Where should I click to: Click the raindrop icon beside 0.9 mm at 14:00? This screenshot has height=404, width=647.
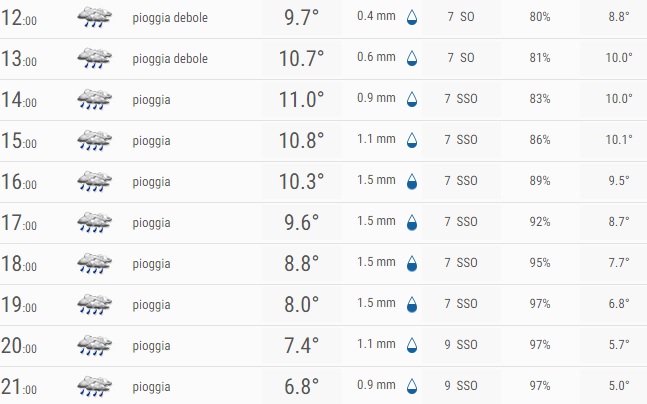pos(412,99)
